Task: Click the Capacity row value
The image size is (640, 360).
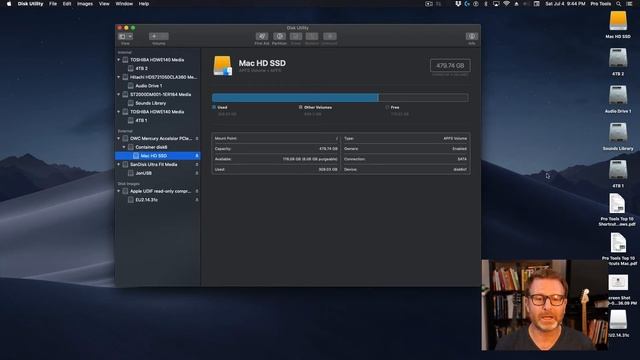Action: [328, 149]
